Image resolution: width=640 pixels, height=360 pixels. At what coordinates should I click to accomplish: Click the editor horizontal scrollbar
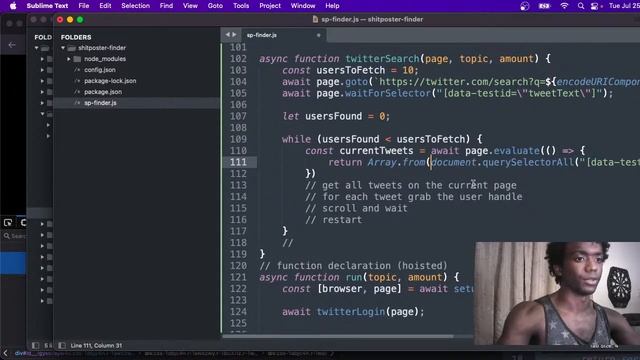pos(338,336)
